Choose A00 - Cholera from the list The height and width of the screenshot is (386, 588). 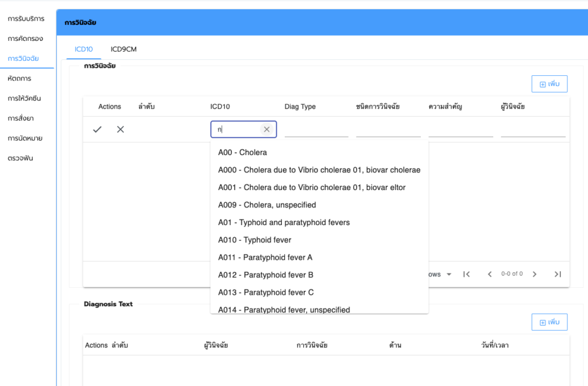click(242, 153)
